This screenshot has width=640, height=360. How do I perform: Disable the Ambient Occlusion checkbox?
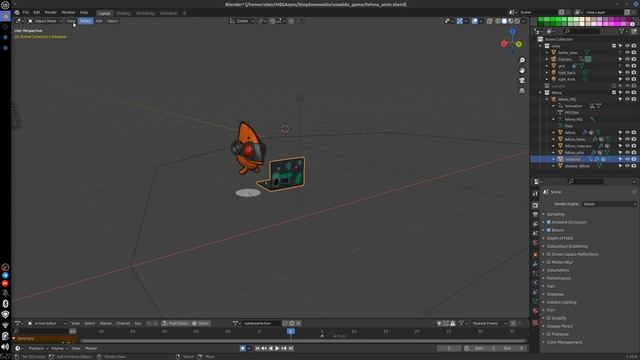(549, 222)
